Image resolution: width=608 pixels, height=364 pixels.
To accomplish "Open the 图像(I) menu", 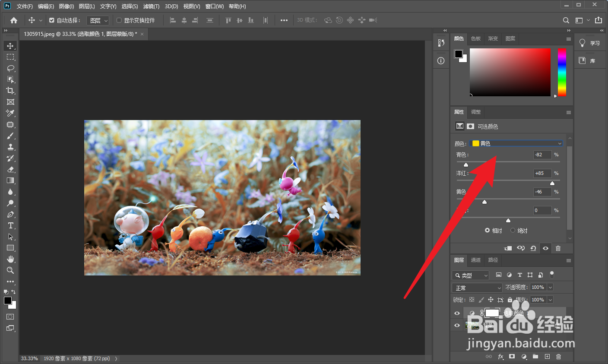I will [x=66, y=6].
